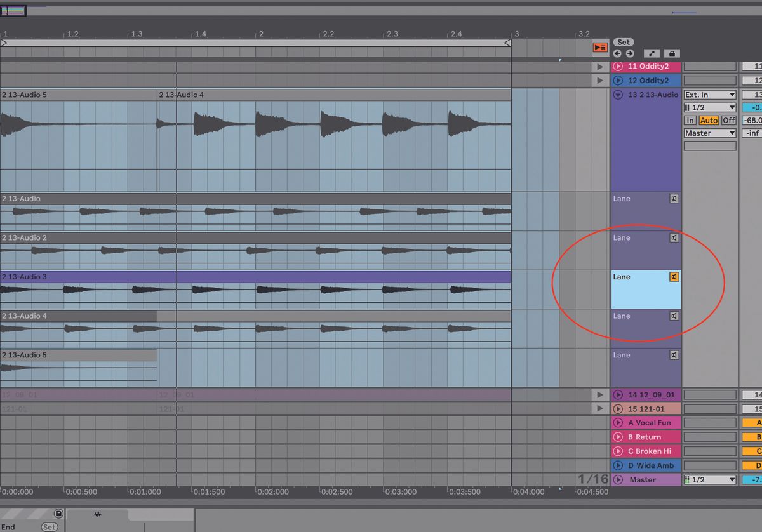
Task: Open the Ext. In input routing dropdown
Action: (709, 94)
